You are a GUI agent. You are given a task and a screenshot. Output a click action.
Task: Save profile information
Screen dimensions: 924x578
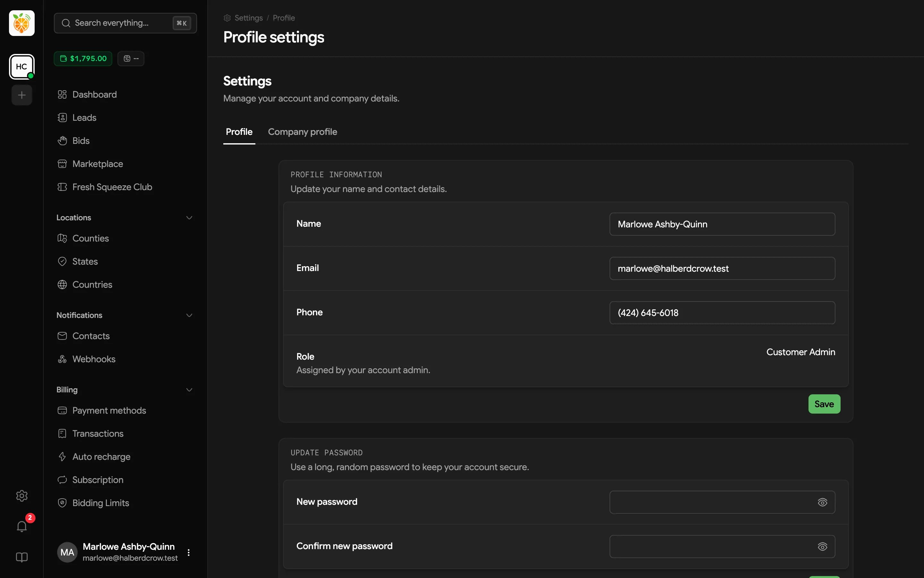tap(824, 404)
